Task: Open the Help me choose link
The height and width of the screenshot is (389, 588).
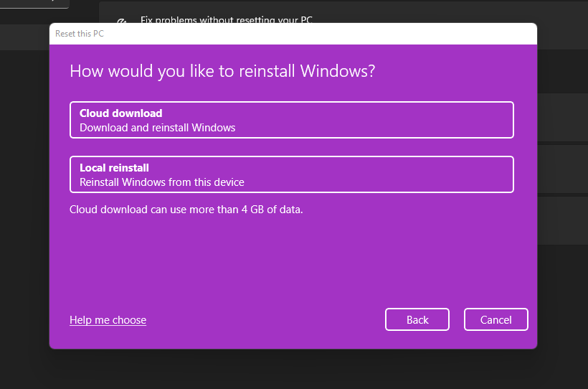Action: pos(108,320)
